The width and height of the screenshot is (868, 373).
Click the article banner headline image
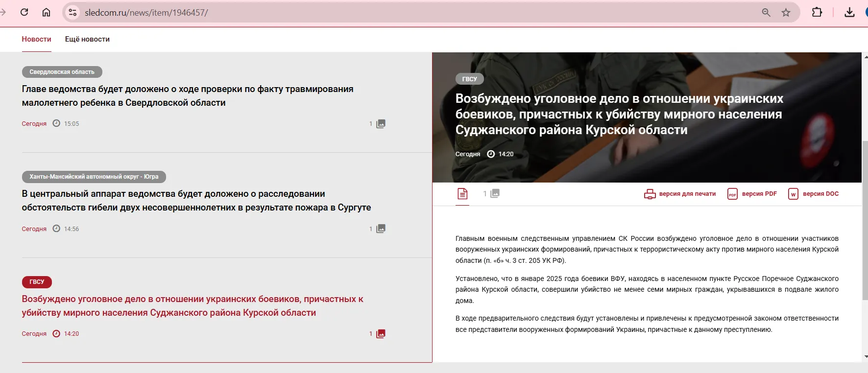647,117
